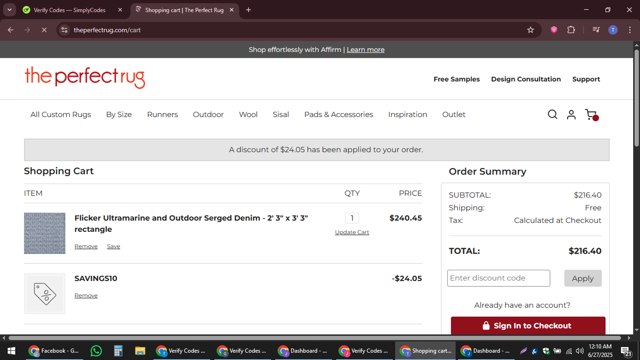Open the Outdoor menu

[208, 115]
